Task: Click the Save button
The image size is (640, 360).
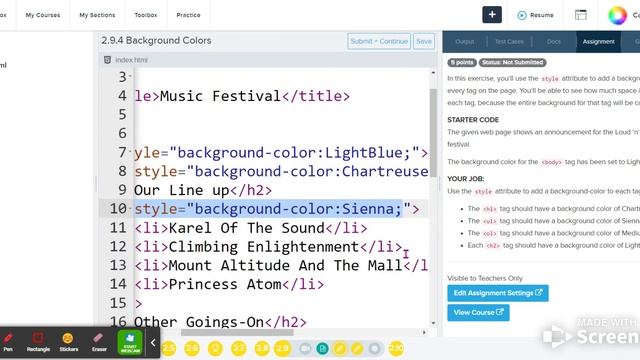Action: [424, 41]
